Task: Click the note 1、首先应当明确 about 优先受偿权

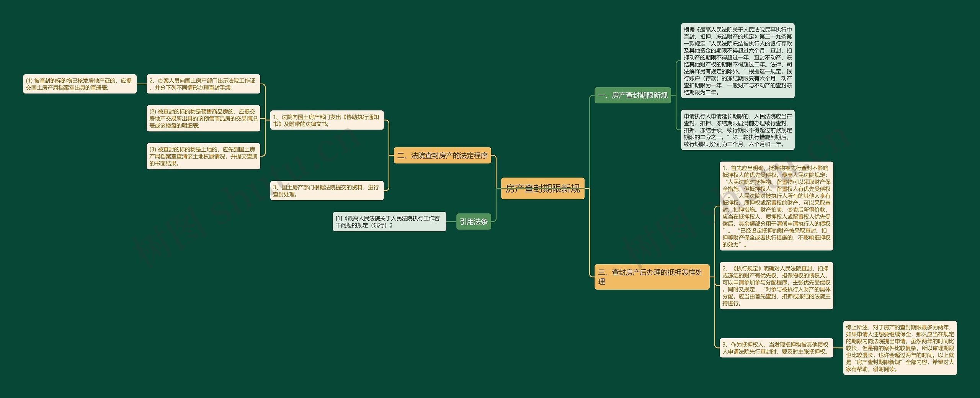Action: coord(776,206)
